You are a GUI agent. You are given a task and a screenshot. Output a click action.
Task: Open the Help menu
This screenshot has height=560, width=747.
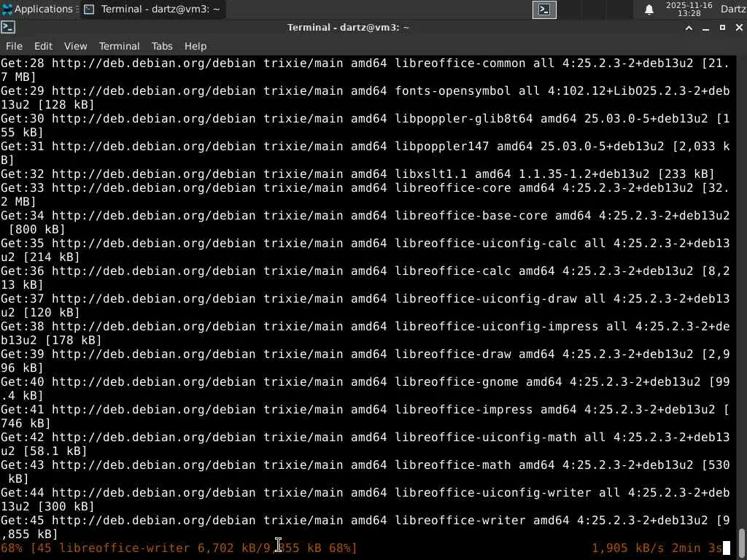196,46
